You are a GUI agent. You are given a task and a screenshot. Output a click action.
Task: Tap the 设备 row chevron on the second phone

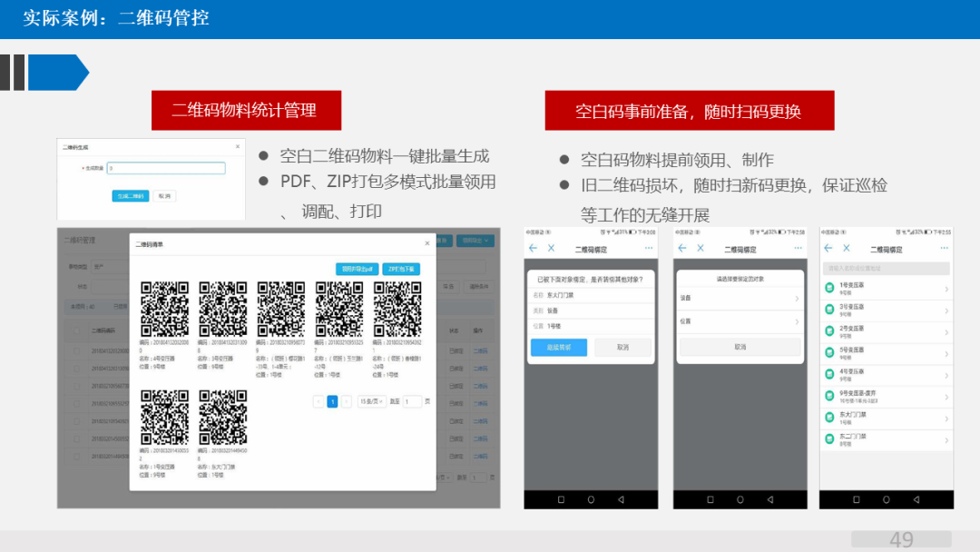[797, 298]
